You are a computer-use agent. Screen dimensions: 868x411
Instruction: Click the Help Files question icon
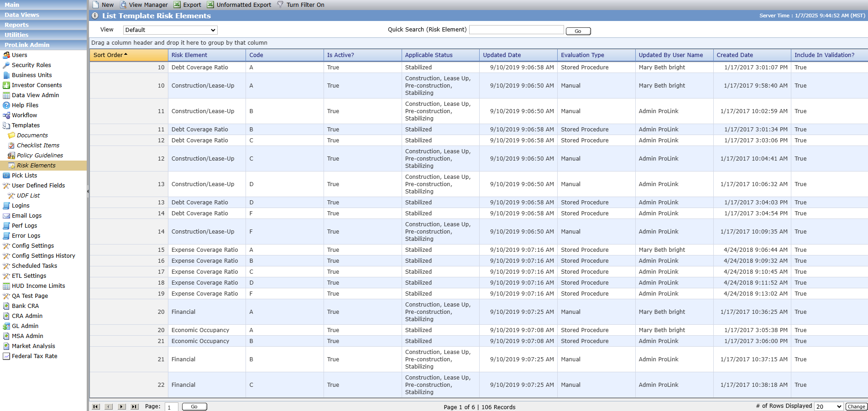coord(6,105)
